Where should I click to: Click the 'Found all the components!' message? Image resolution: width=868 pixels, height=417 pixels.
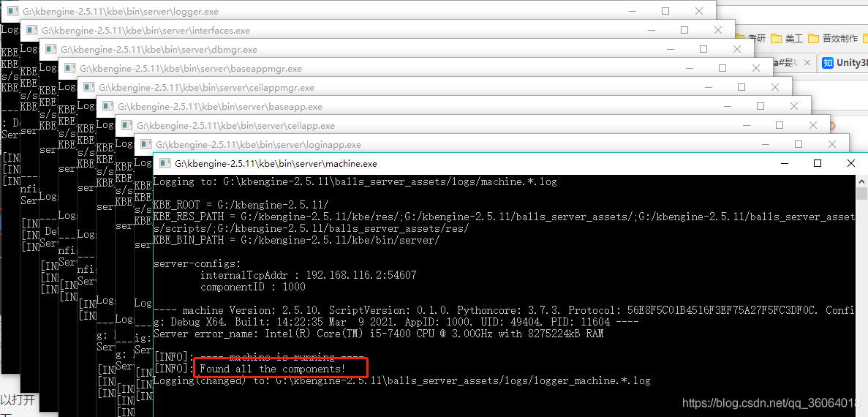click(x=273, y=369)
